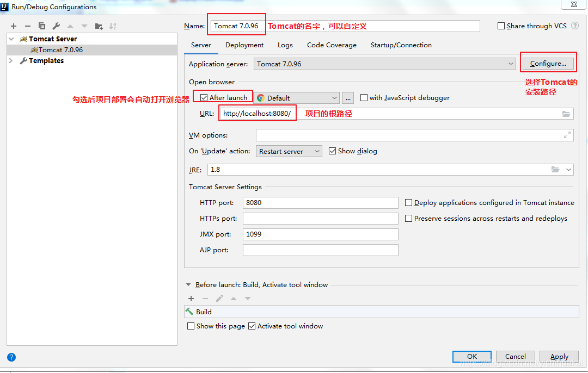Open the Restart server update action dropdown
This screenshot has height=373, width=588.
[289, 151]
